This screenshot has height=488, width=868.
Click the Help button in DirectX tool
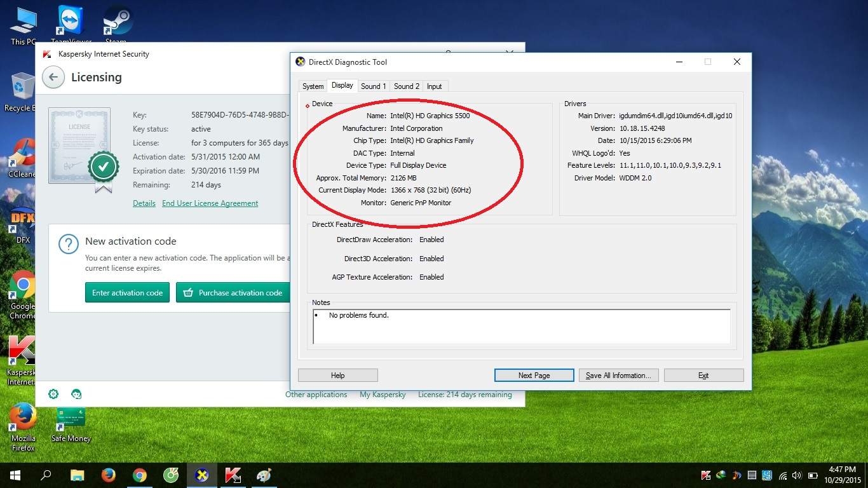(x=338, y=376)
